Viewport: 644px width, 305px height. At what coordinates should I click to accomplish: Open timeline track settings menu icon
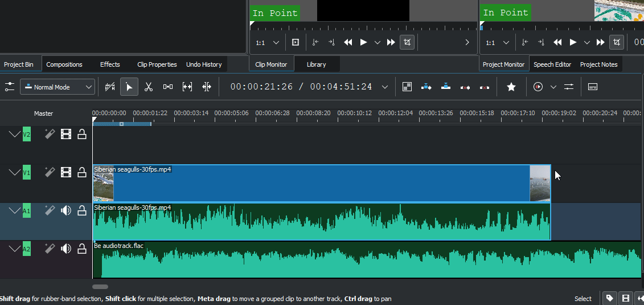(10, 87)
